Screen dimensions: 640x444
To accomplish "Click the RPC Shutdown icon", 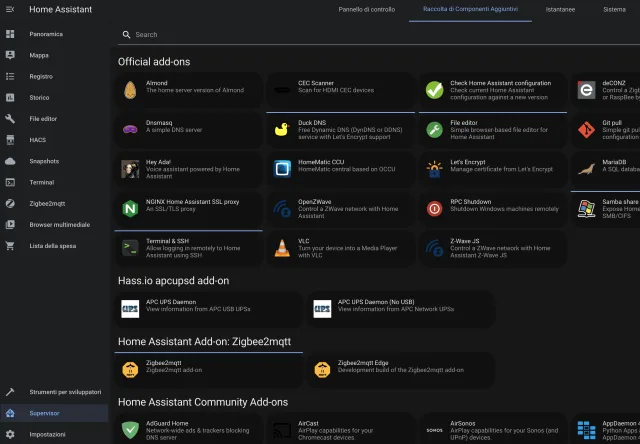I will tap(434, 208).
